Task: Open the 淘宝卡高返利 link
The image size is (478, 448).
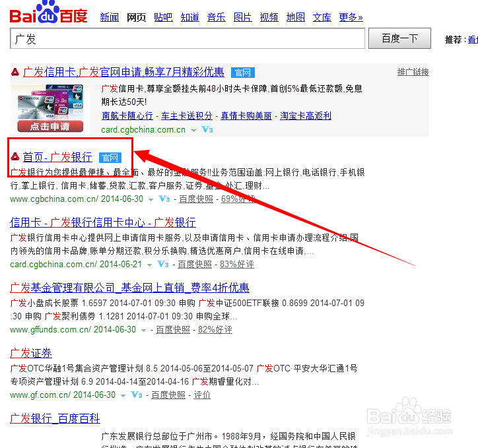Action: [306, 115]
